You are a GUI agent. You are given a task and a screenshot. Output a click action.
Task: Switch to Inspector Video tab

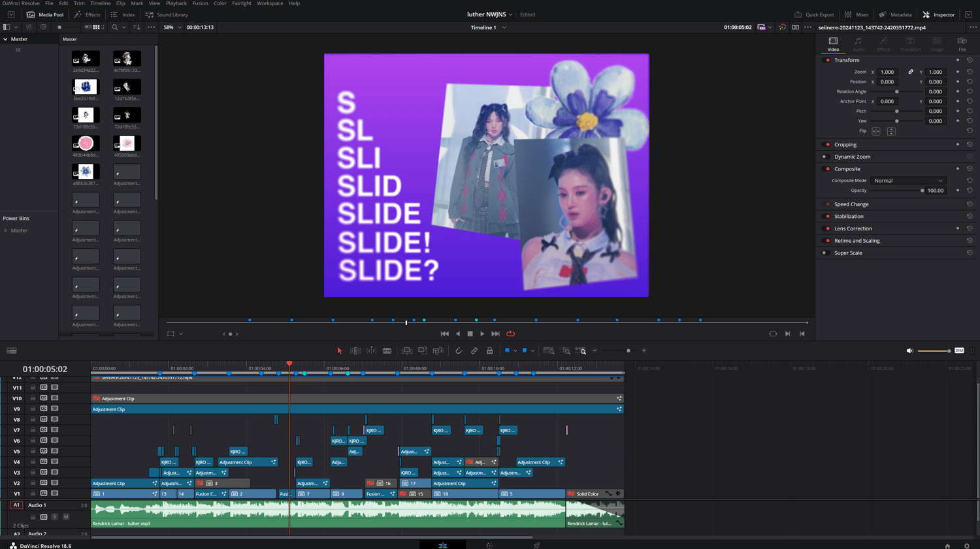pyautogui.click(x=833, y=44)
